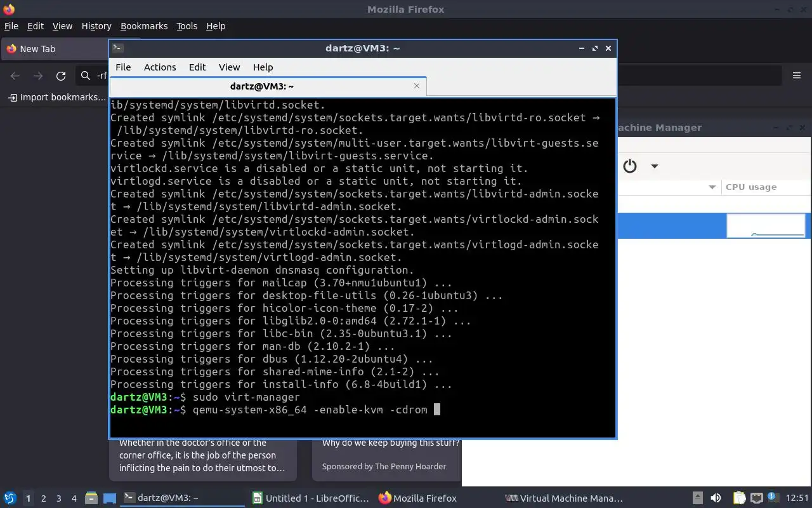Open file manager from the panel
The height and width of the screenshot is (508, 812).
(x=91, y=498)
